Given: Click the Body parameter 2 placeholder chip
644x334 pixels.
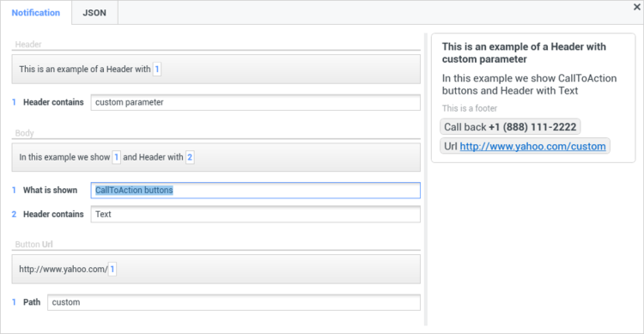Looking at the screenshot, I should (190, 157).
